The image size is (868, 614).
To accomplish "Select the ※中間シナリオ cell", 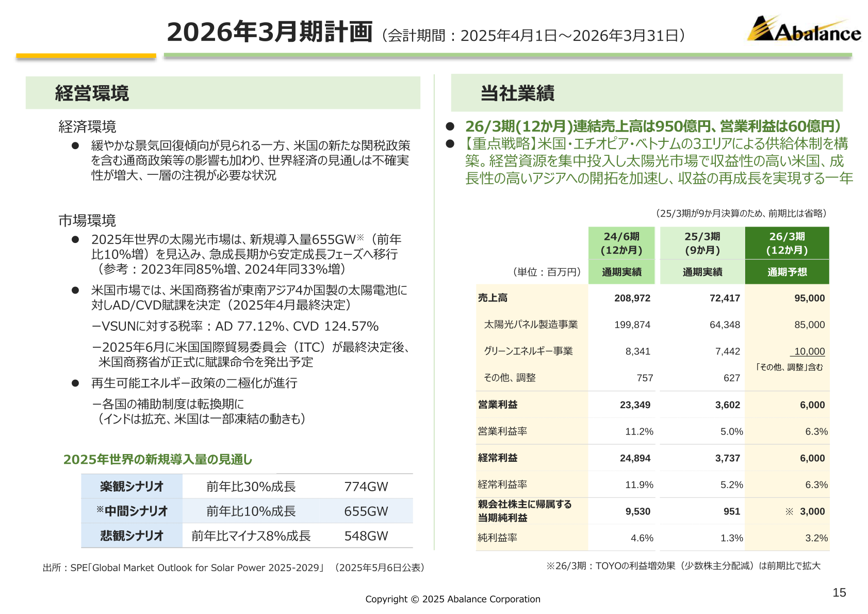I will [132, 511].
